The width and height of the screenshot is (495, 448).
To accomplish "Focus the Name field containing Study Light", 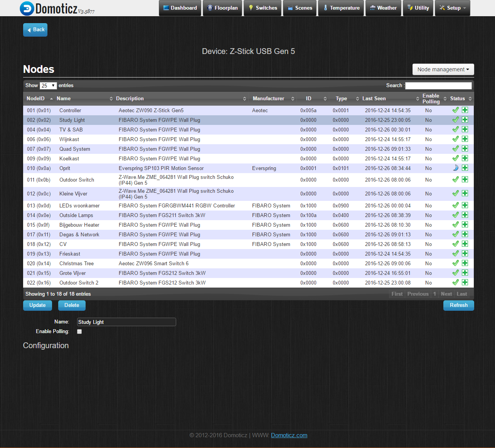I will pos(126,322).
